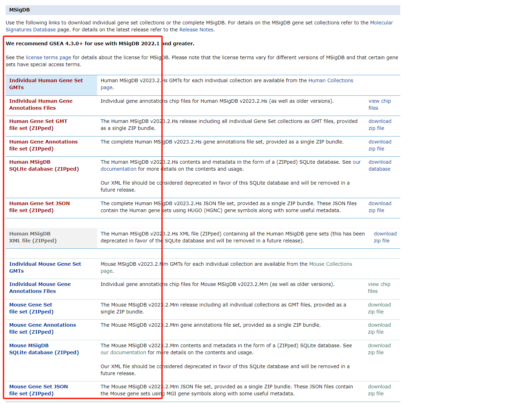
Task: Click Human Gene Annotations file set heading
Action: click(44, 145)
